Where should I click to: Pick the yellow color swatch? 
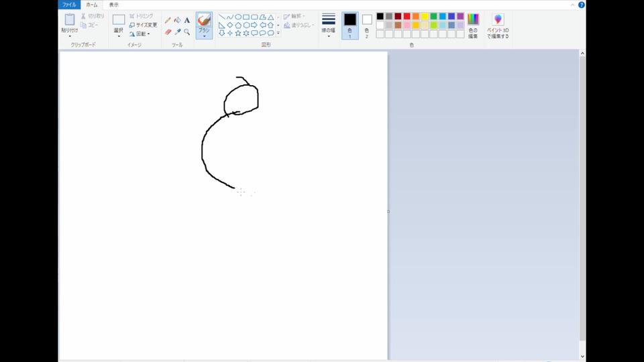425,16
